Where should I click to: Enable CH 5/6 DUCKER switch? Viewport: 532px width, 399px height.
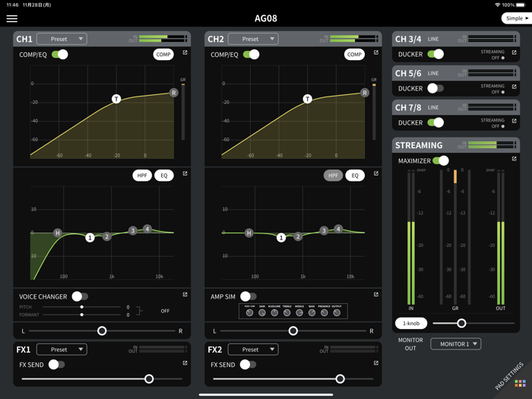pos(435,88)
